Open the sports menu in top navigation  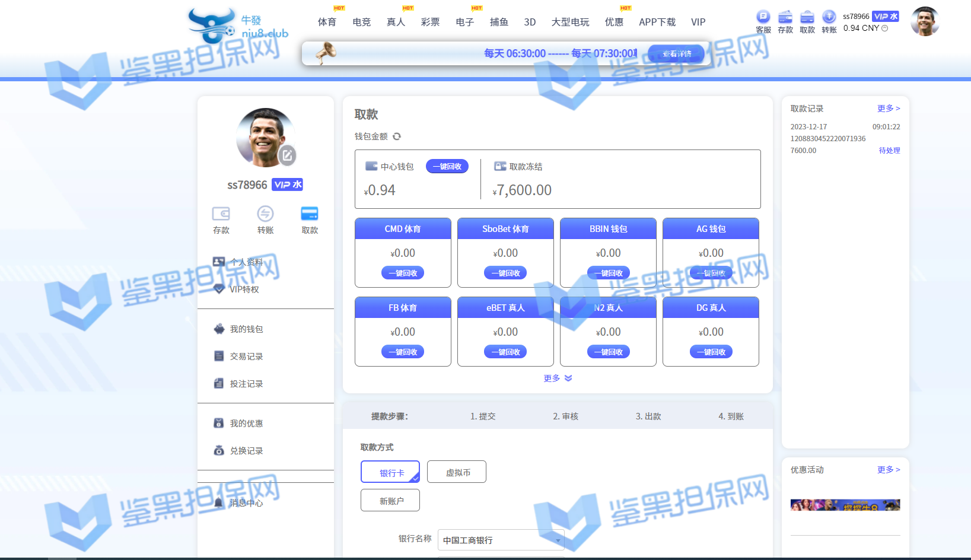click(x=327, y=22)
